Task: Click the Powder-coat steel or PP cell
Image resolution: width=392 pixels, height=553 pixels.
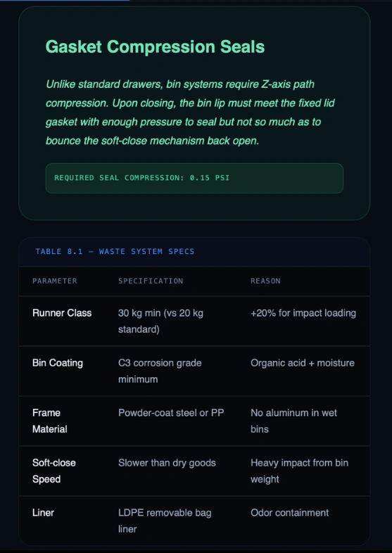Action: coord(171,412)
